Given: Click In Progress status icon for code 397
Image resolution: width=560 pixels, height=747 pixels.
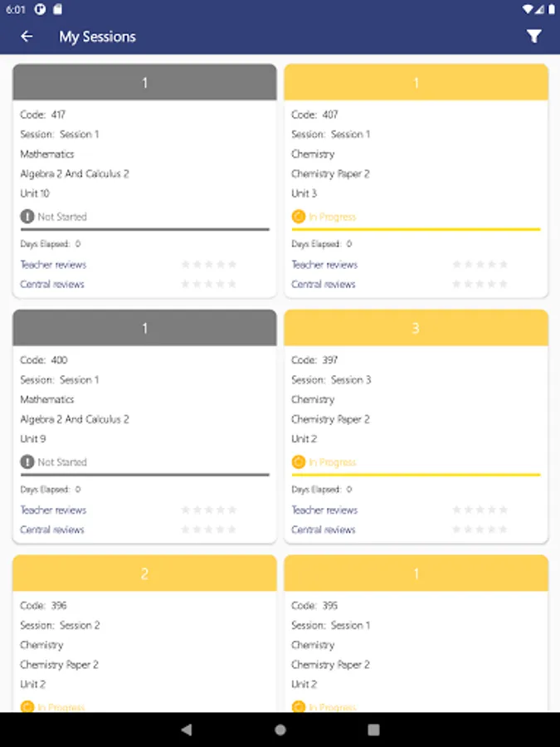Looking at the screenshot, I should coord(299,462).
